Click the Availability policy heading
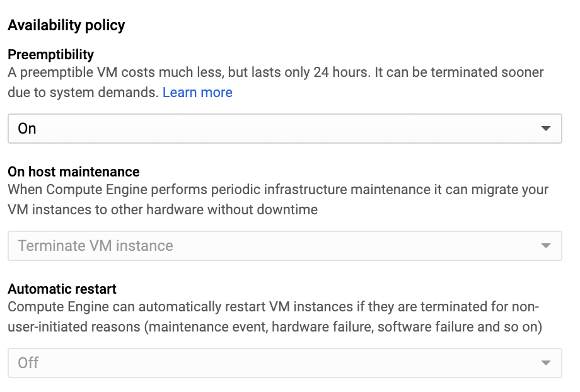This screenshot has height=392, width=580. 66,26
